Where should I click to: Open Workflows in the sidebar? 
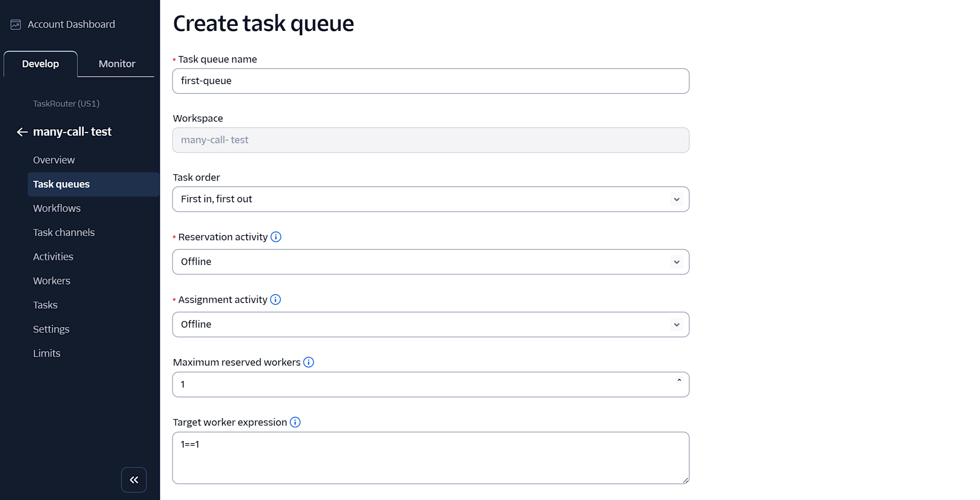point(57,208)
